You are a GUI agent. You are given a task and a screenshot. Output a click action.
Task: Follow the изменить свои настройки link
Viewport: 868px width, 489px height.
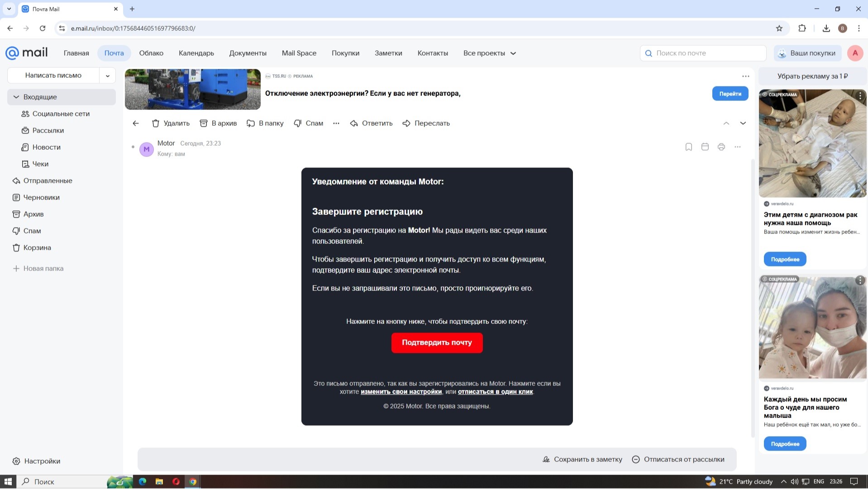(x=401, y=392)
